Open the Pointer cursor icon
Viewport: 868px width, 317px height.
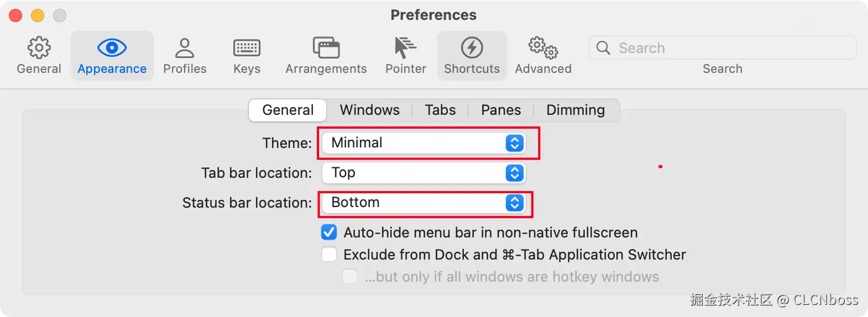pyautogui.click(x=405, y=49)
